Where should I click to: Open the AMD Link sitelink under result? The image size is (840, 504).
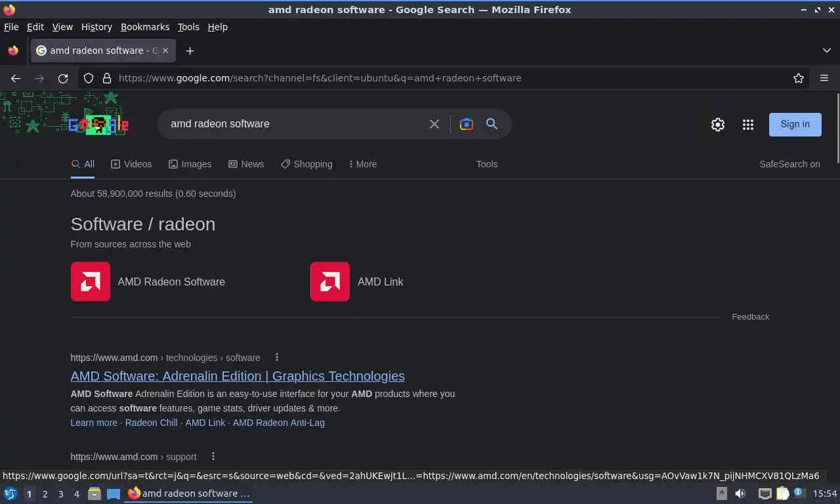205,423
